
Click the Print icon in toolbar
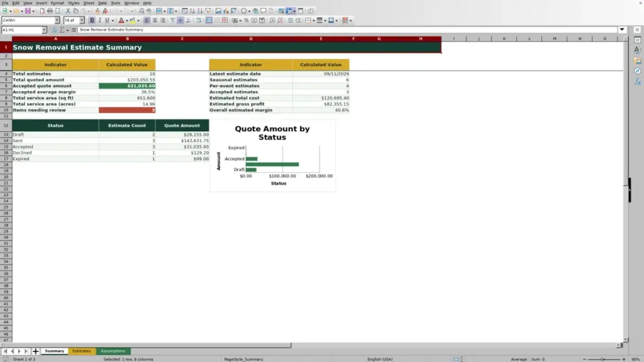click(50, 11)
